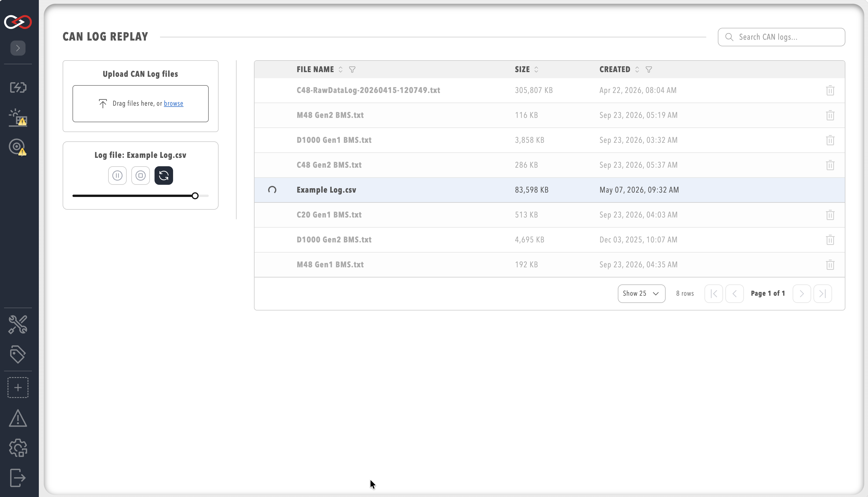Image resolution: width=868 pixels, height=497 pixels.
Task: Click the 8 rows count label
Action: point(684,294)
